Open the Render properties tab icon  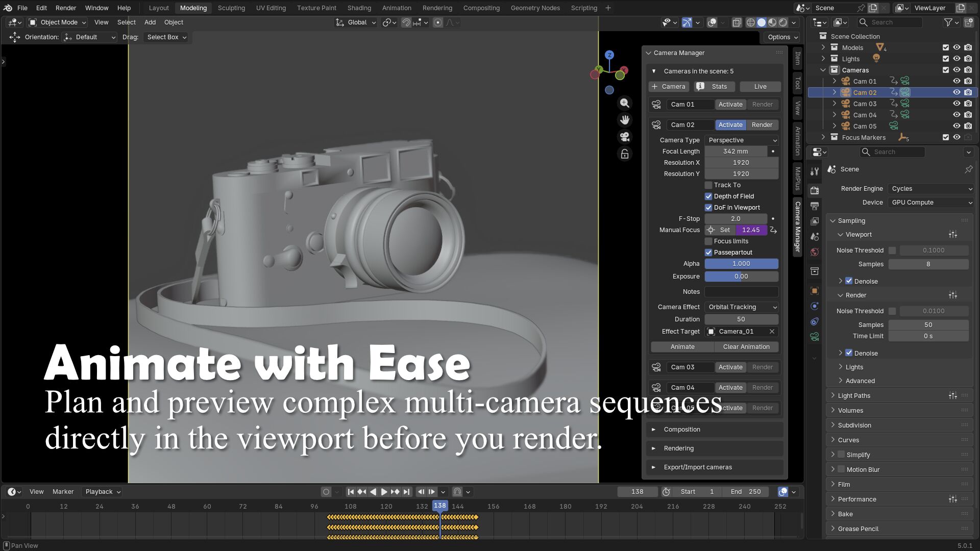coord(815,190)
